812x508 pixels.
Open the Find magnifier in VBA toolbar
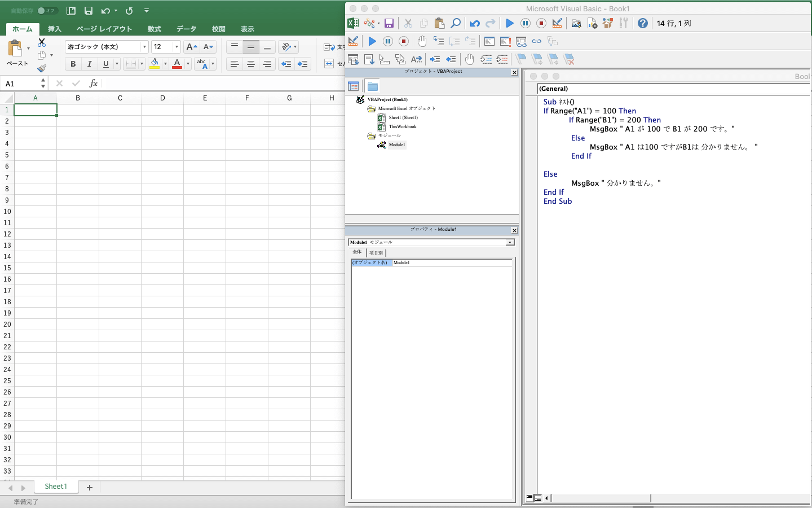click(x=456, y=23)
